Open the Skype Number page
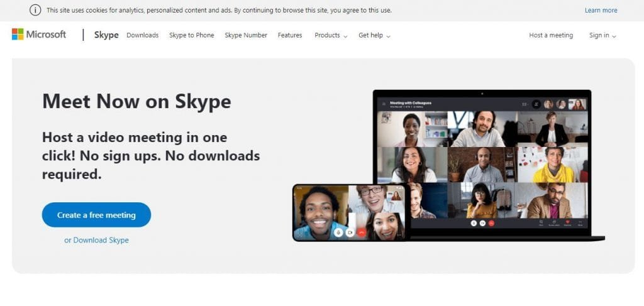The image size is (644, 306). click(246, 35)
